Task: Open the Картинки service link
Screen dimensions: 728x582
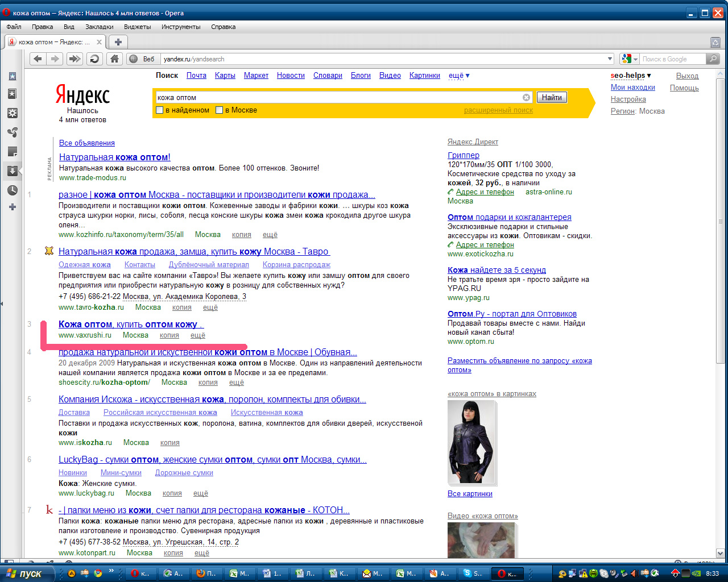Action: pyautogui.click(x=425, y=76)
